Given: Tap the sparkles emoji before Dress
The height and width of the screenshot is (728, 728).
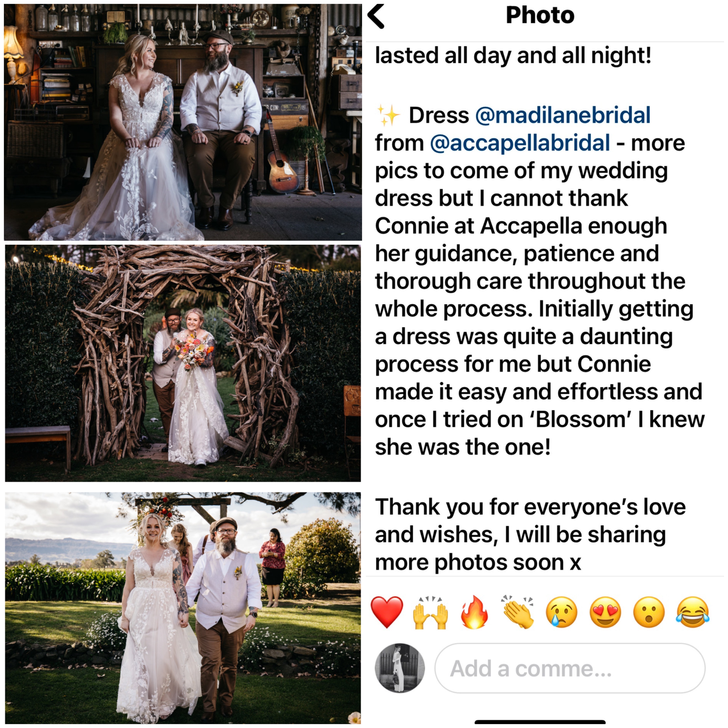Looking at the screenshot, I should [x=388, y=115].
